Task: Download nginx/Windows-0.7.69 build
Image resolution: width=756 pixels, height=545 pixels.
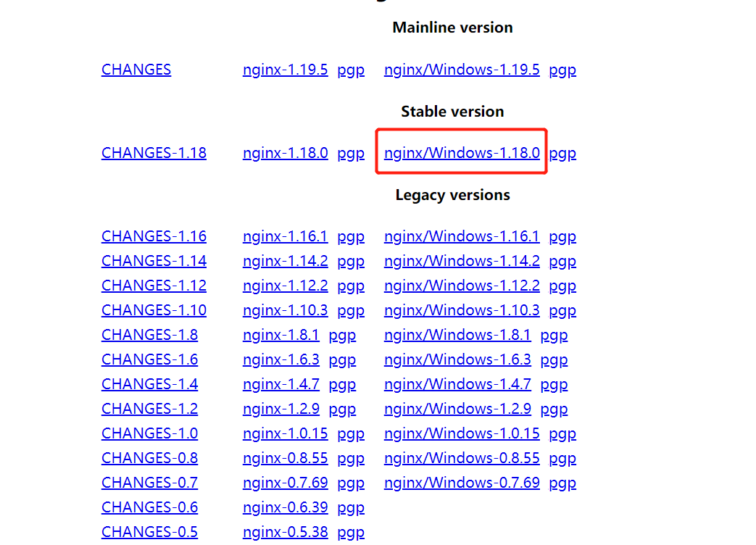Action: click(x=462, y=483)
